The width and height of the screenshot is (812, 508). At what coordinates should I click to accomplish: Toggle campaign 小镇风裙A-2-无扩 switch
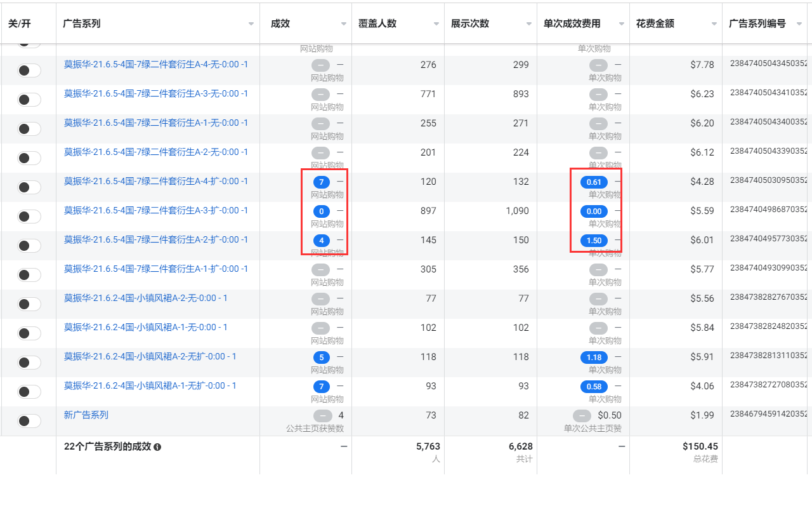[x=29, y=363]
